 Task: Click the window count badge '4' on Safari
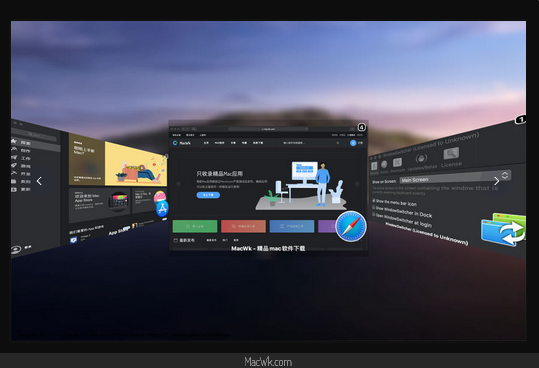(x=362, y=127)
